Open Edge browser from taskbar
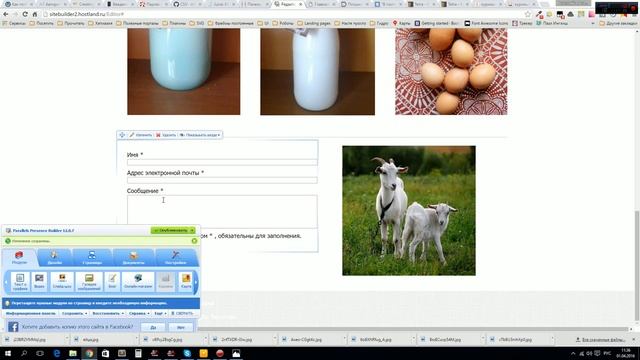640x360 pixels. point(57,353)
